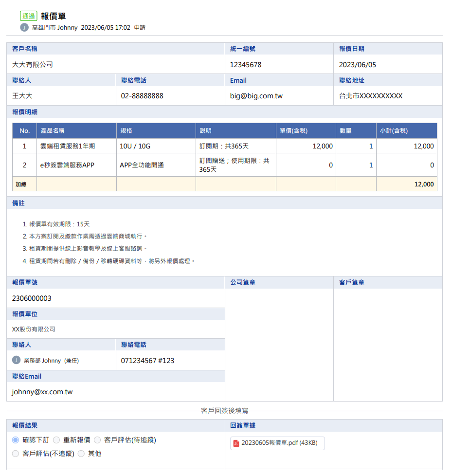This screenshot has width=452, height=476.
Task: Click the 客戶簽章 signature area
Action: [x=388, y=345]
